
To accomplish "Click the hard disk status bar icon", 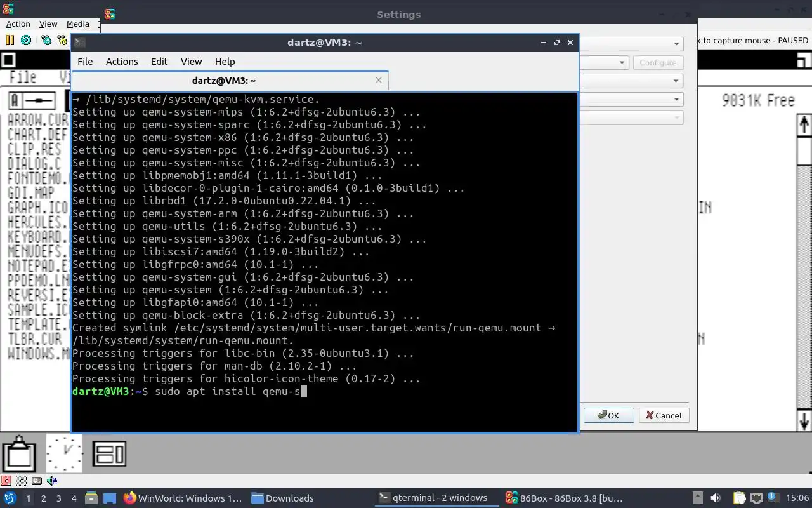I will [x=37, y=481].
